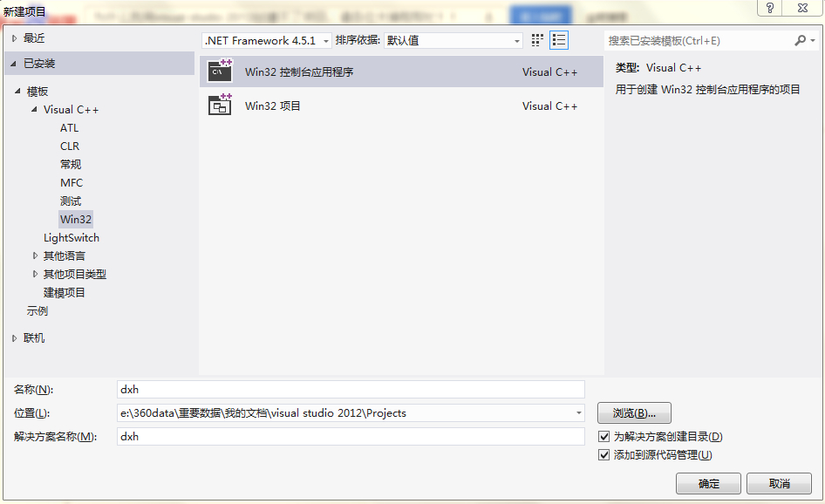Select 常规 template category
The height and width of the screenshot is (504, 825).
pos(71,164)
